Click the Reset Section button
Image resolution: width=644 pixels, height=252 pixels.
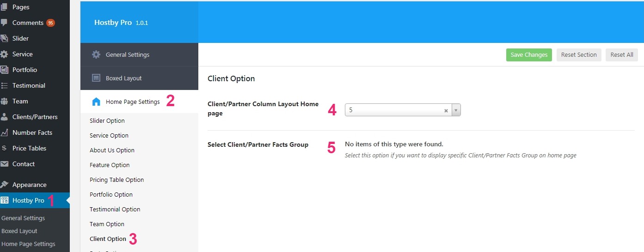[579, 54]
